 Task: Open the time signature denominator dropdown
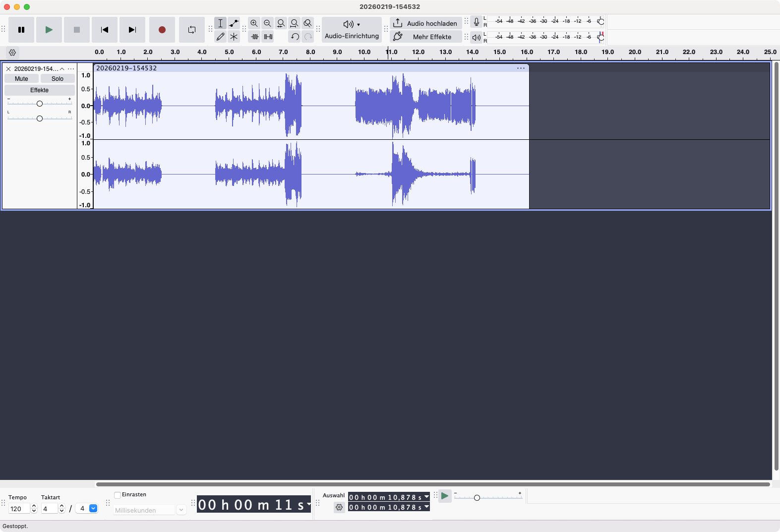tap(93, 509)
